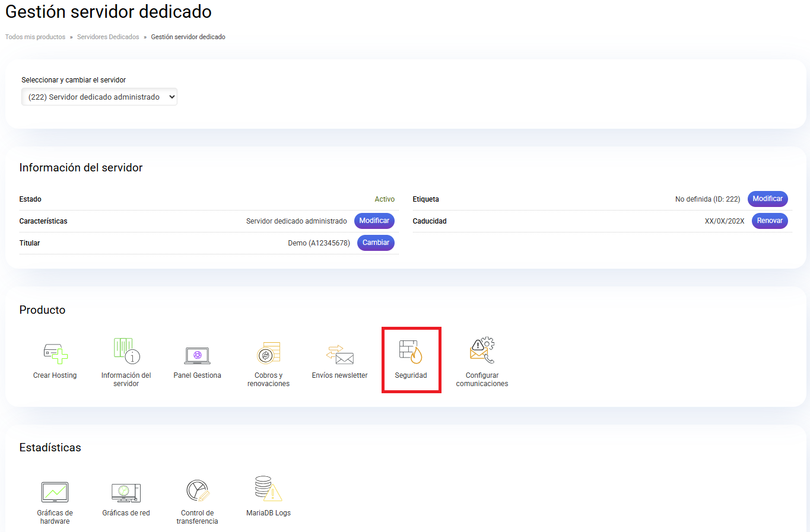
Task: Open Configurar comunicaciones icon
Action: (x=482, y=351)
